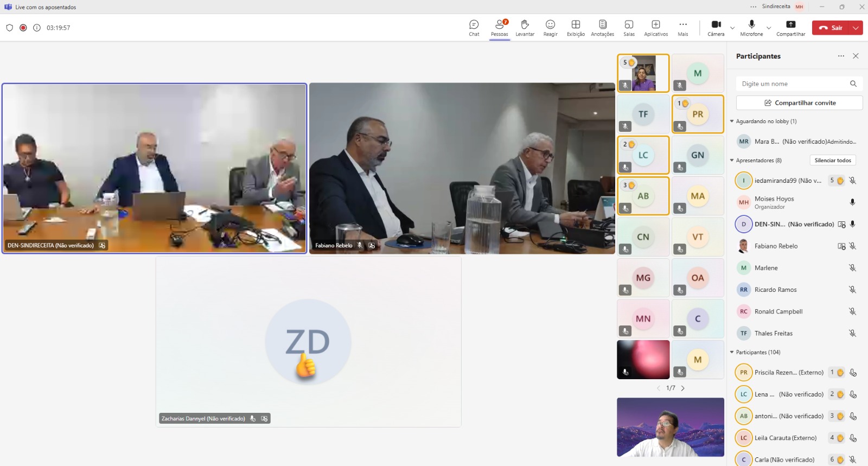Viewport: 868px width, 466px height.
Task: Go to next page of participant thumbnails
Action: 683,388
